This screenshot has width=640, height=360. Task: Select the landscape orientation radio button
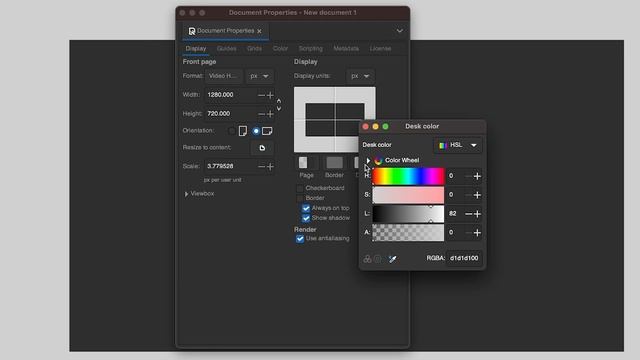[256, 131]
